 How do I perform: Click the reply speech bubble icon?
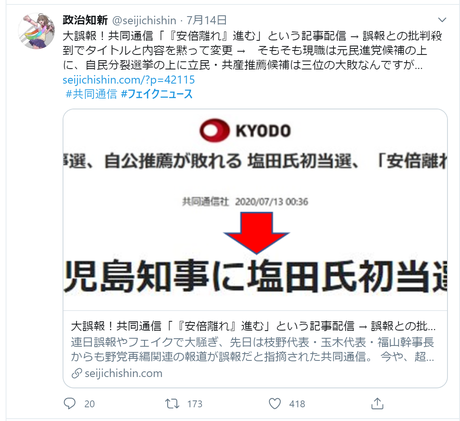click(x=70, y=403)
